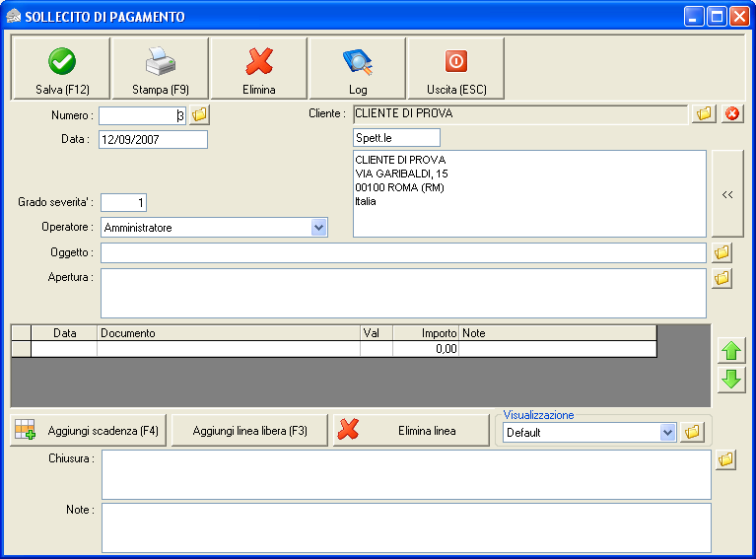Focus the Numero input field

click(142, 115)
